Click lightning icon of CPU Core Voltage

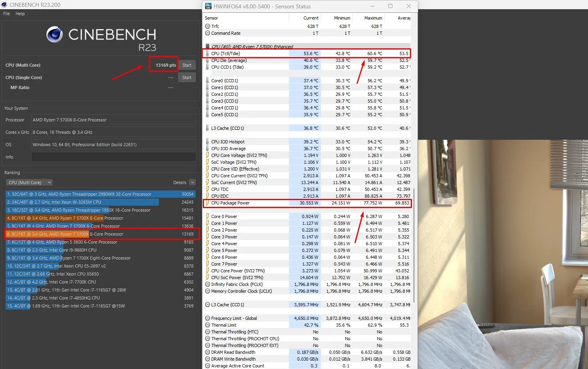pos(208,155)
